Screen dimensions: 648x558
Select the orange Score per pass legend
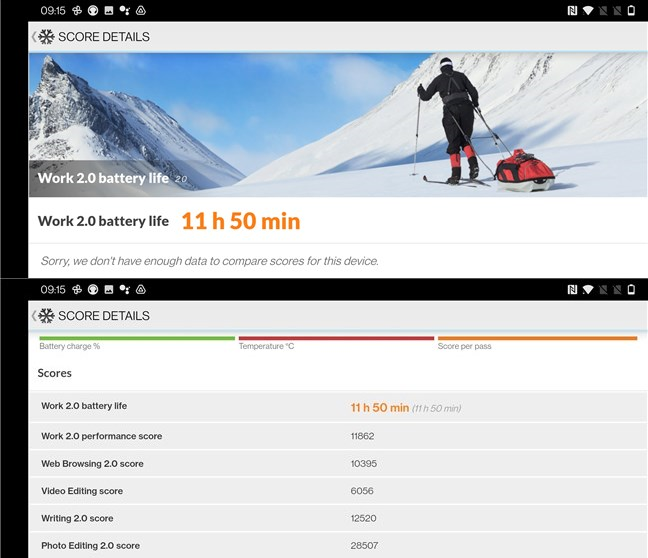537,343
